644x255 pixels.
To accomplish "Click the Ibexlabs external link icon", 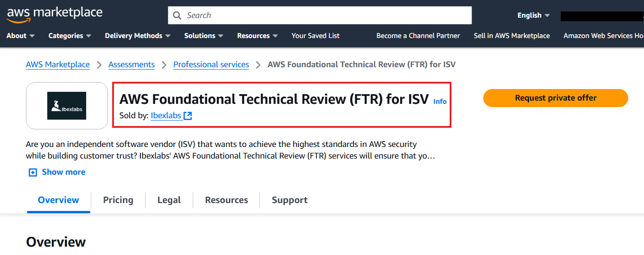I will 188,116.
